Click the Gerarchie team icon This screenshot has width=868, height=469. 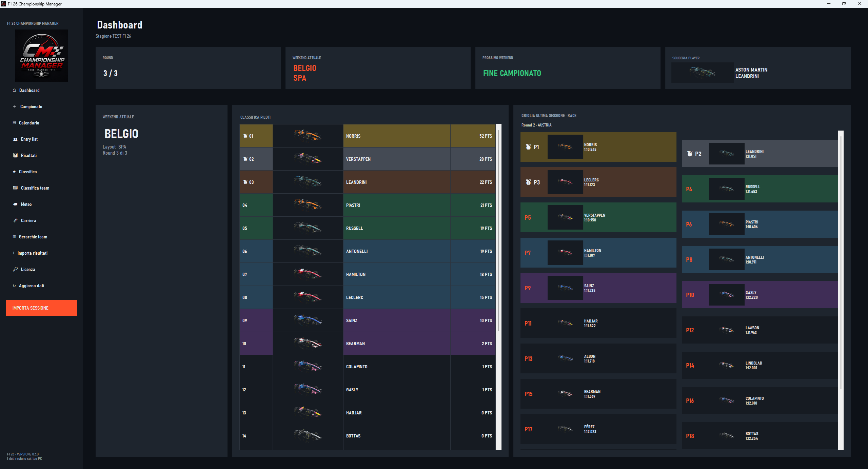14,237
